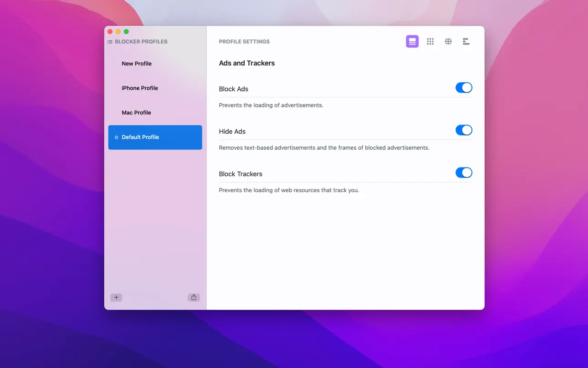This screenshot has width=588, height=368.
Task: Select iPhone Profile in the sidebar
Action: [140, 88]
